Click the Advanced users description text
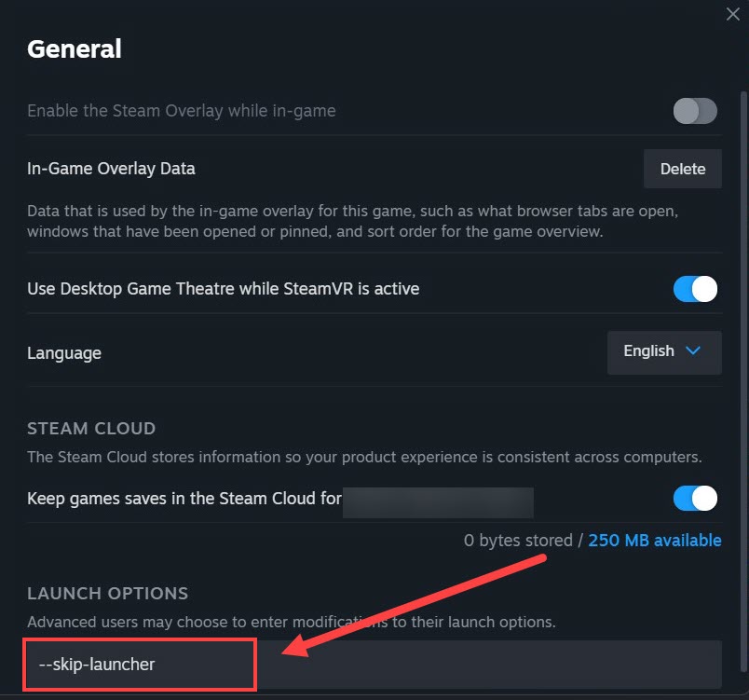Screen dimensions: 749x700 [291, 622]
